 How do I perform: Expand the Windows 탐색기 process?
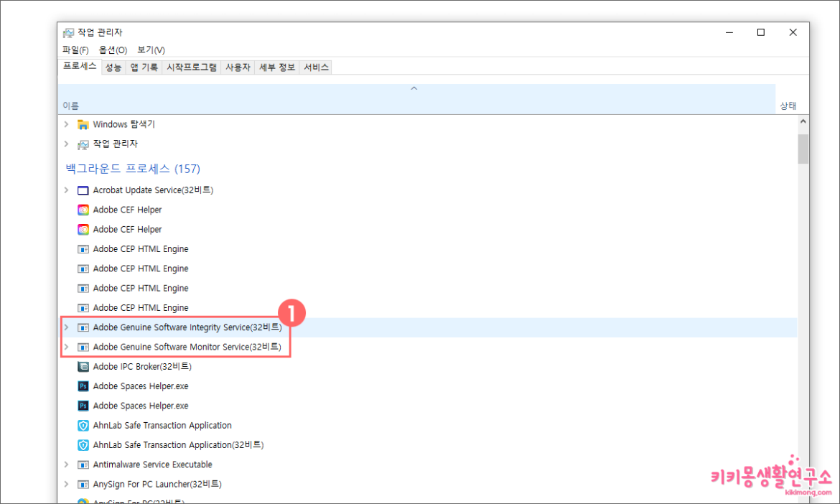pos(67,124)
